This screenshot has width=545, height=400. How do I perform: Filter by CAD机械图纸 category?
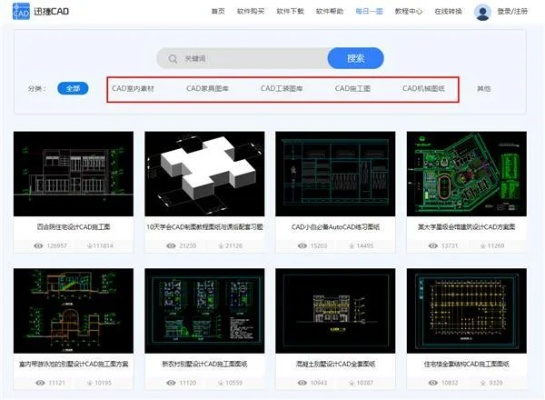423,89
